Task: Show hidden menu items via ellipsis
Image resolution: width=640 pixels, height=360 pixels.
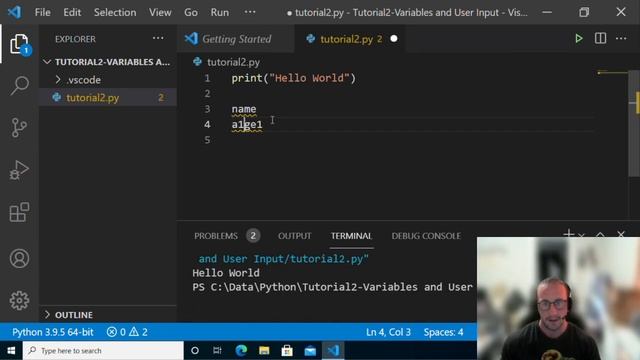Action: click(x=250, y=12)
